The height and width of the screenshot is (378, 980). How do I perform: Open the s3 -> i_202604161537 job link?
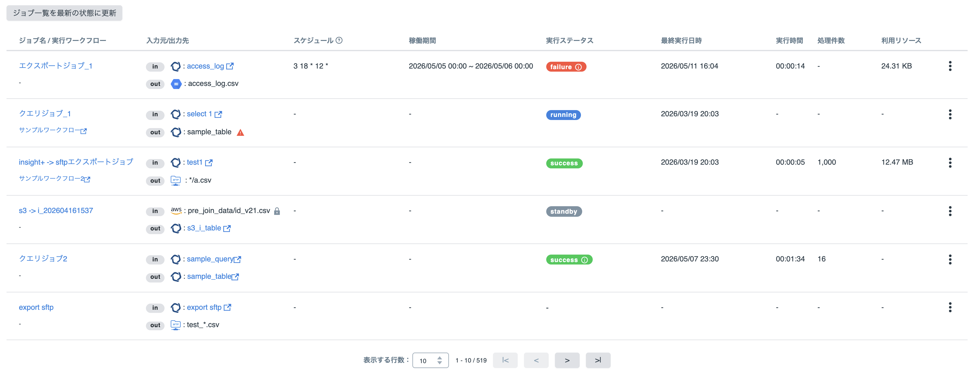coord(56,211)
